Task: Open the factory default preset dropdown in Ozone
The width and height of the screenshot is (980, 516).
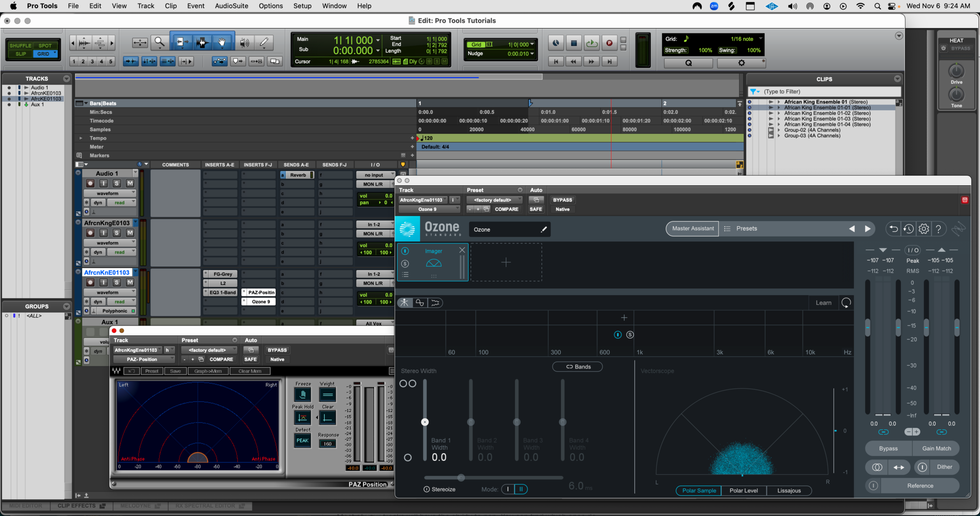Action: click(494, 200)
